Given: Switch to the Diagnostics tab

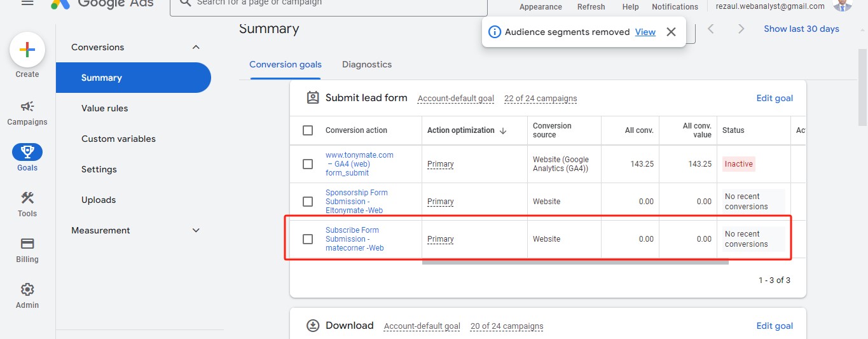Looking at the screenshot, I should coord(367,64).
